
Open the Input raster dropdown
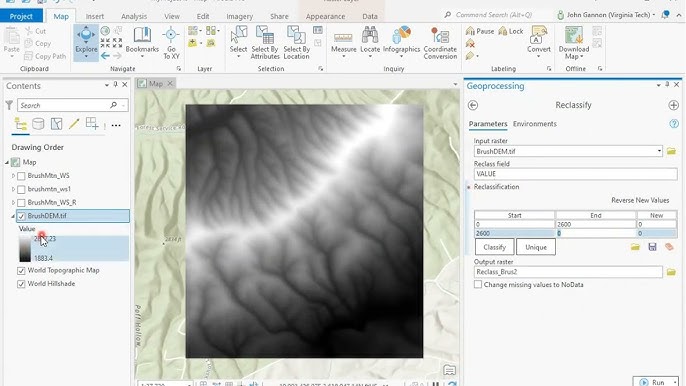click(x=659, y=151)
